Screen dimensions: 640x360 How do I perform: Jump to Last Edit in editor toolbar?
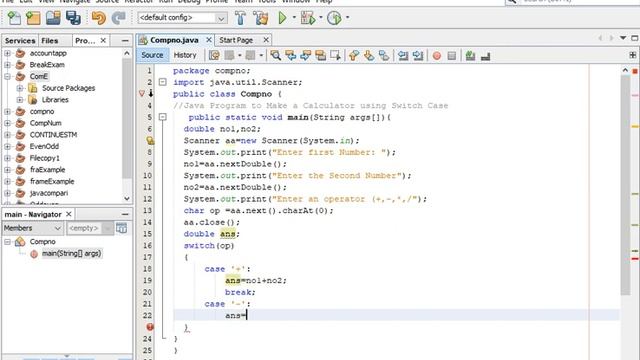[x=214, y=56]
